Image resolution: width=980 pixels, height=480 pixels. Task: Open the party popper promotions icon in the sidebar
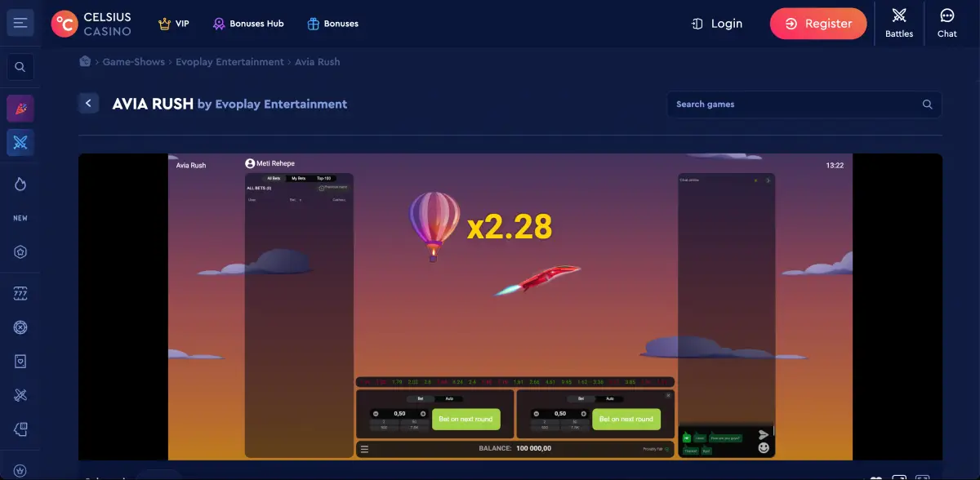pyautogui.click(x=20, y=109)
